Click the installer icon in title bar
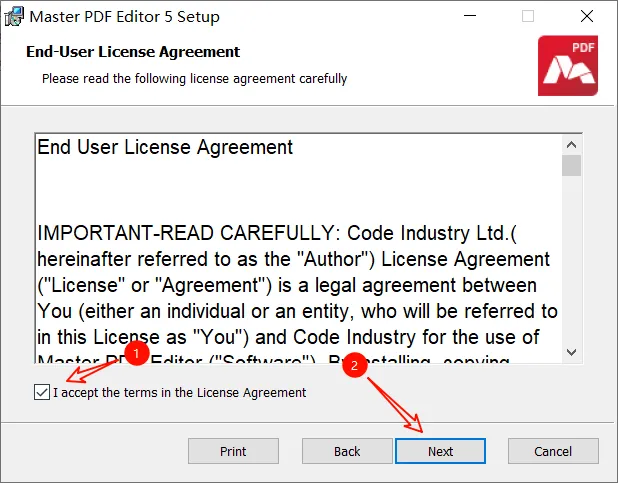 click(14, 17)
